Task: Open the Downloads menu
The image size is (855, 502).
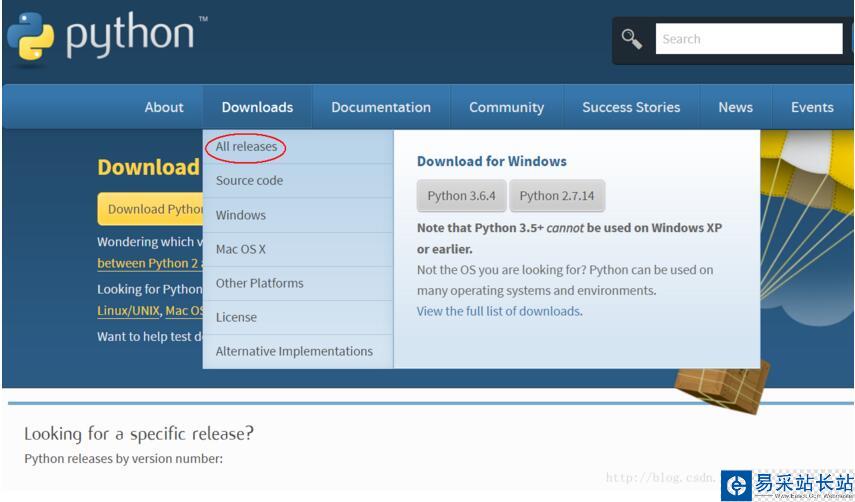Action: pos(257,107)
